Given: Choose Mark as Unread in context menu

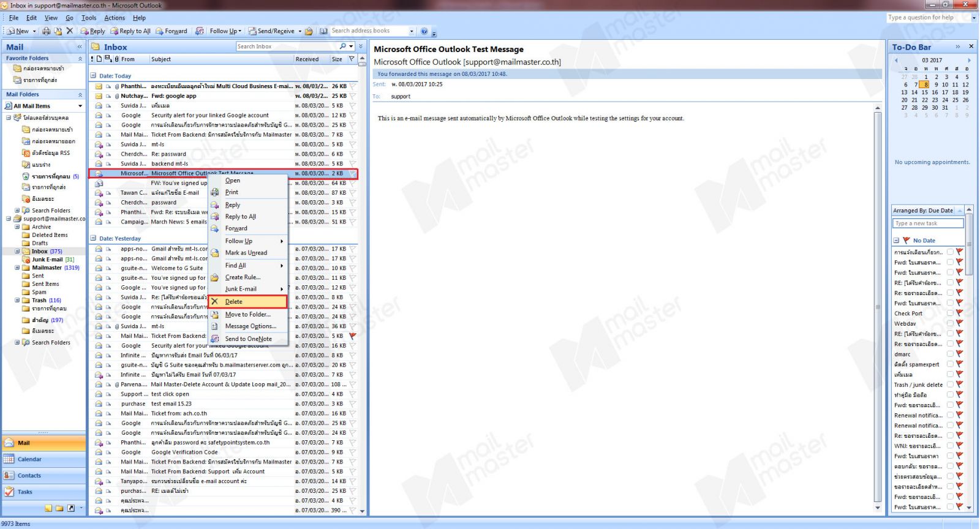Looking at the screenshot, I should click(x=246, y=253).
